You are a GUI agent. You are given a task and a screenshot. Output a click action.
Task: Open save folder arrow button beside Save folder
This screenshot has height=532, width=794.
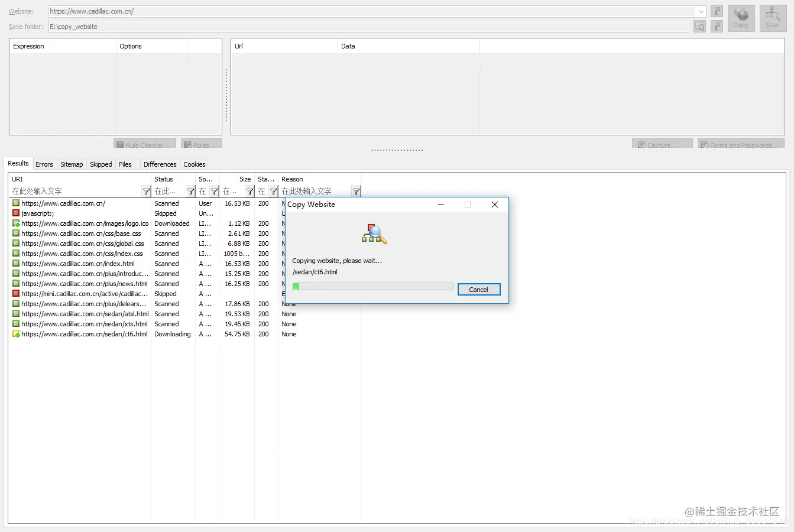(717, 27)
